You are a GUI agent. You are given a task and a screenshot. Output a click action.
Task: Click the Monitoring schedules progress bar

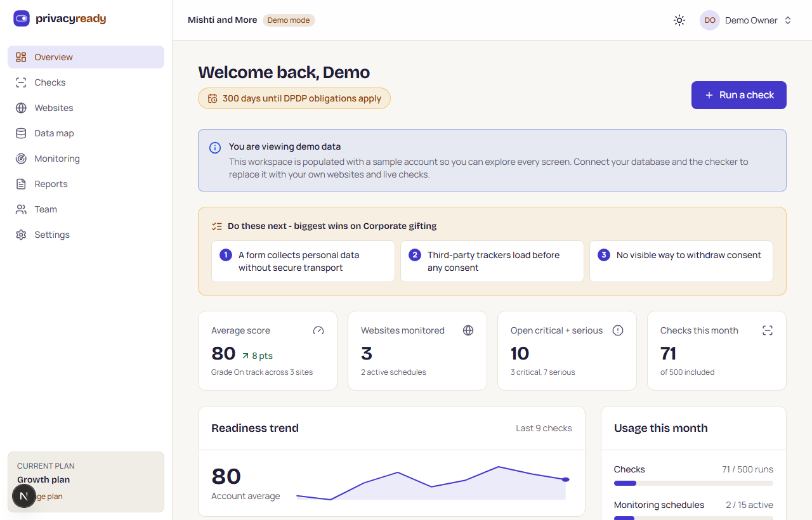click(x=693, y=518)
